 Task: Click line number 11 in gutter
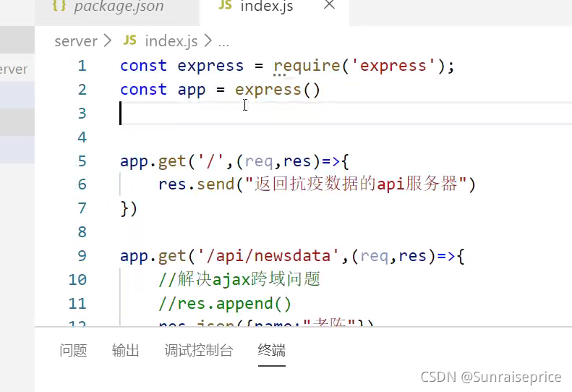pos(77,304)
